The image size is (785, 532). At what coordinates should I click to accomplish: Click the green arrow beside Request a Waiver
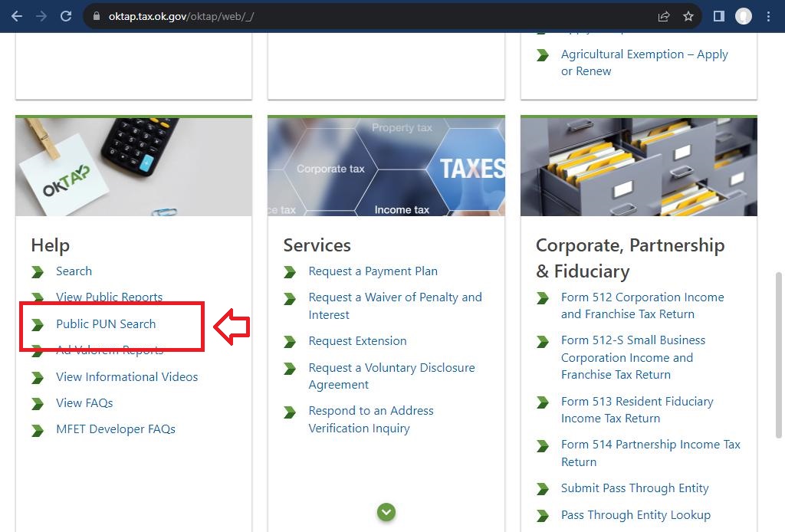coord(290,299)
